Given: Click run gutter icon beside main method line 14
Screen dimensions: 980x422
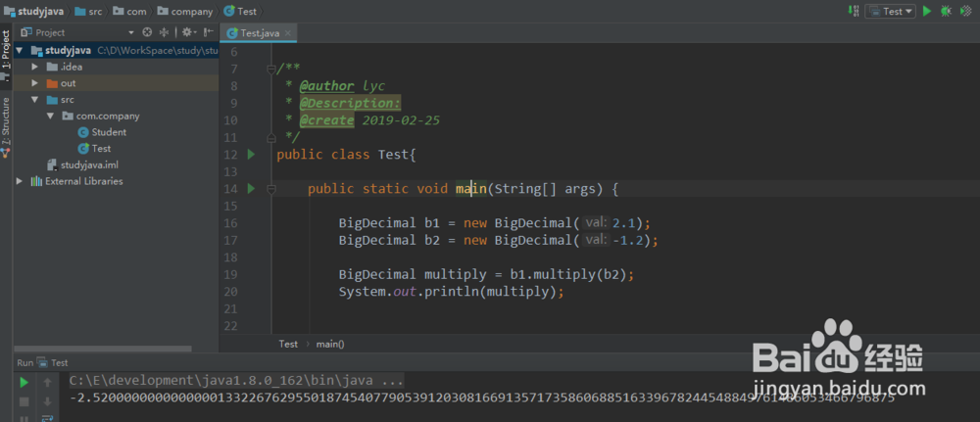Looking at the screenshot, I should click(251, 189).
